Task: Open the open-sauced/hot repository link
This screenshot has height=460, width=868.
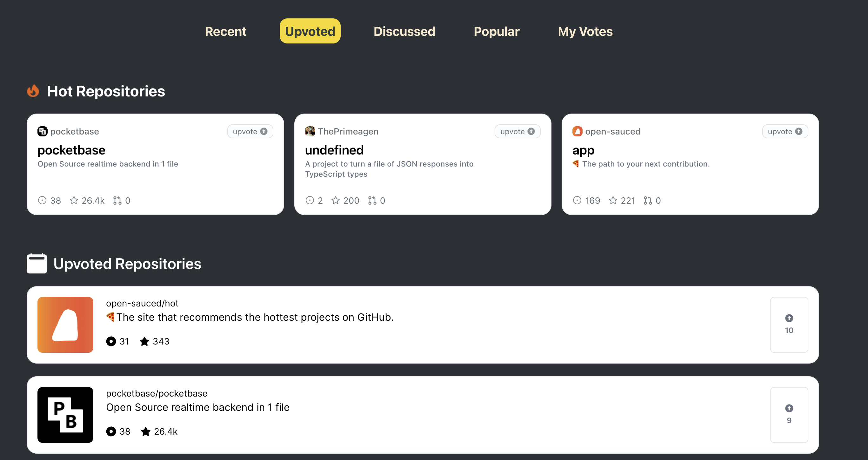Action: (x=143, y=303)
